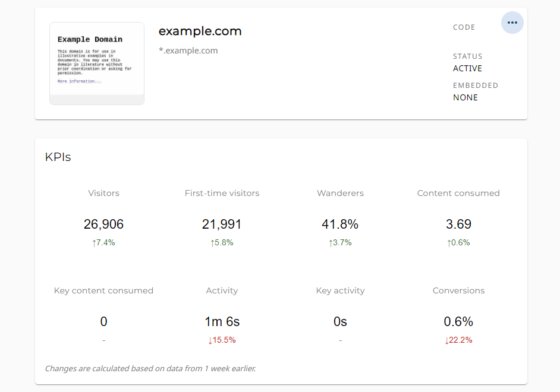Click the Content consumed 0.6% increase indicator
560x392 pixels.
coord(458,242)
